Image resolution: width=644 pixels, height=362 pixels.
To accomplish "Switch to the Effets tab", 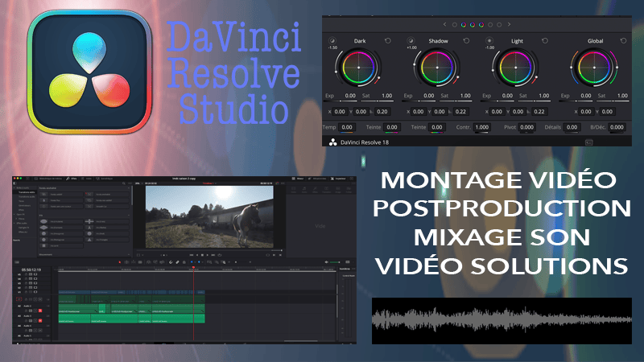I will point(71,179).
